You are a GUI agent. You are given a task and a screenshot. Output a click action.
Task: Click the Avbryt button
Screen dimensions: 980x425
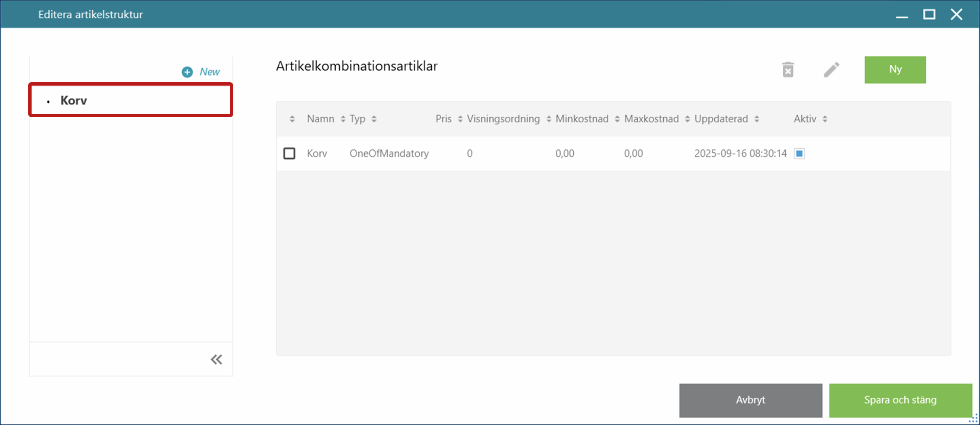[x=750, y=400]
